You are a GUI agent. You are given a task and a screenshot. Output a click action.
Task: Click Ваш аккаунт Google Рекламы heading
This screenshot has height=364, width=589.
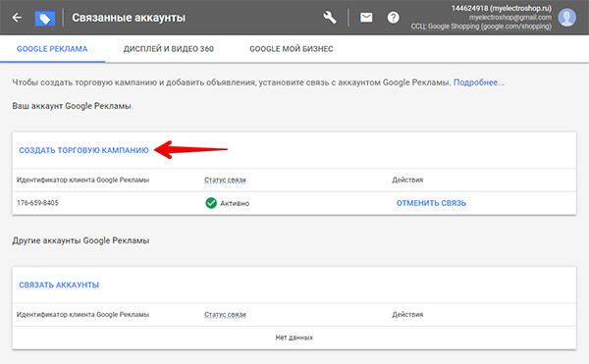tap(72, 106)
